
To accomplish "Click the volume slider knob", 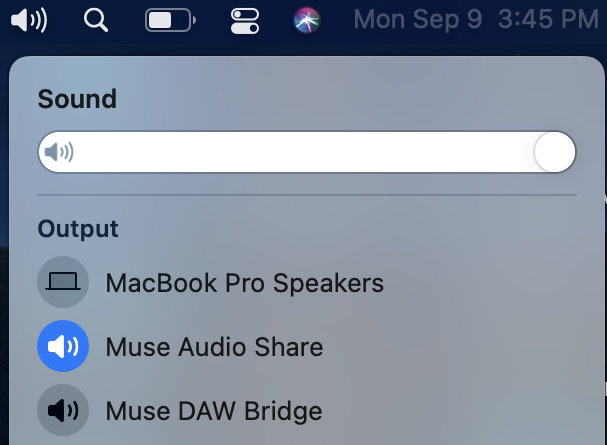I will (554, 152).
